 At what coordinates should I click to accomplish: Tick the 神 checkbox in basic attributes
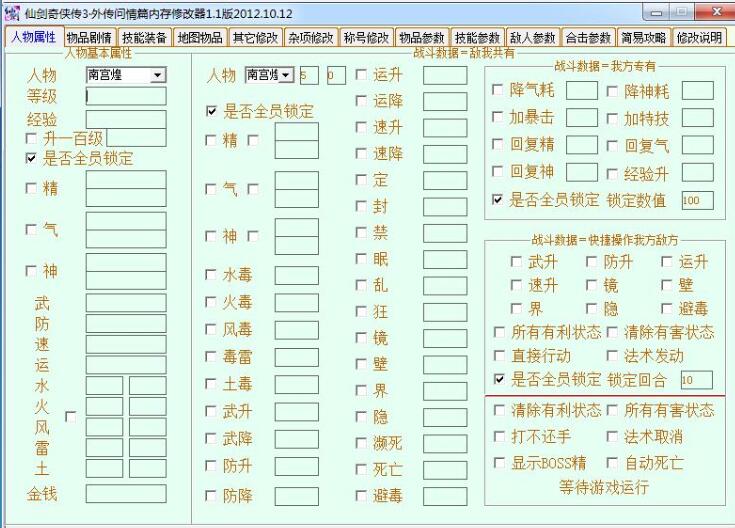click(31, 271)
